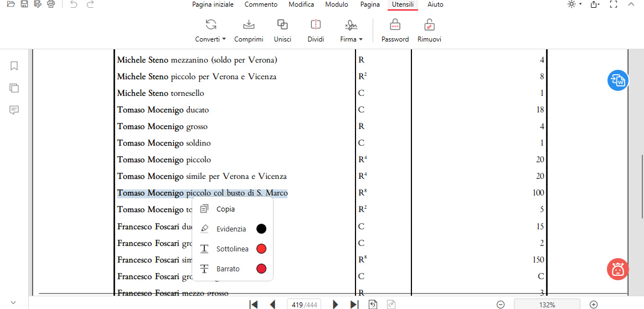This screenshot has height=309, width=644.
Task: Click the text 'Tomaso Mocenigo grosso'
Action: coord(162,127)
